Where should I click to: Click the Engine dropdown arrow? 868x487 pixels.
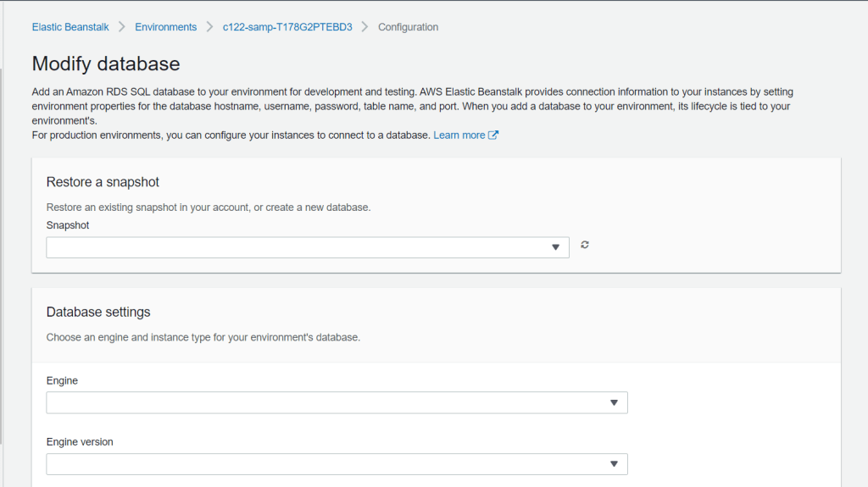click(615, 403)
